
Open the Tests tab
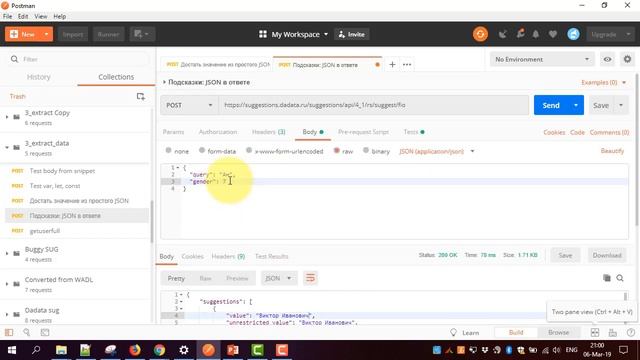tap(414, 132)
